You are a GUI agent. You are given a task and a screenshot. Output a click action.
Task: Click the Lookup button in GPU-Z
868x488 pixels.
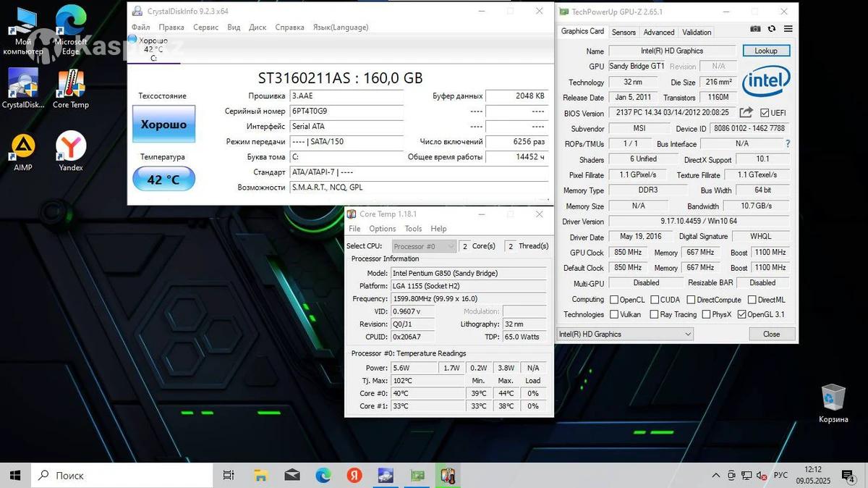pyautogui.click(x=766, y=51)
